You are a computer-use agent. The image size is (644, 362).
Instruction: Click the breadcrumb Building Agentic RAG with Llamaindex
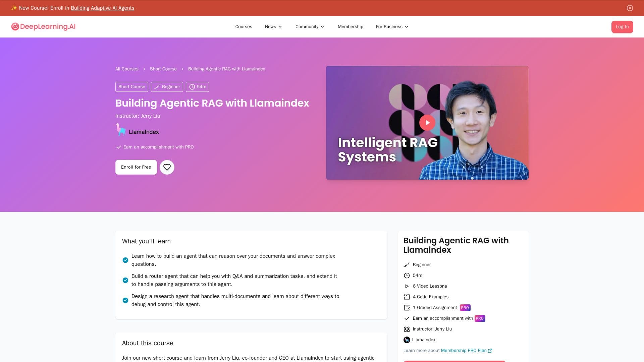pyautogui.click(x=226, y=69)
